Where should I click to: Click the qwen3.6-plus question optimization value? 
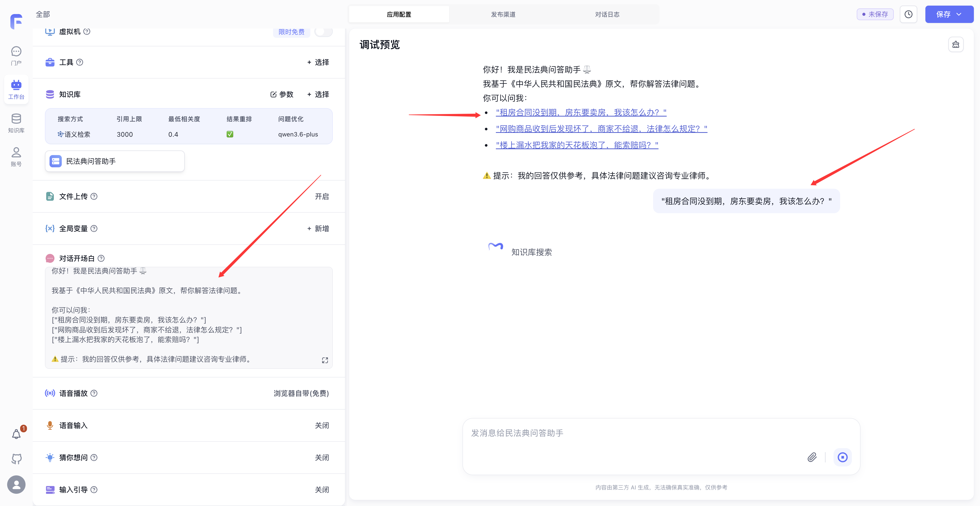click(298, 134)
